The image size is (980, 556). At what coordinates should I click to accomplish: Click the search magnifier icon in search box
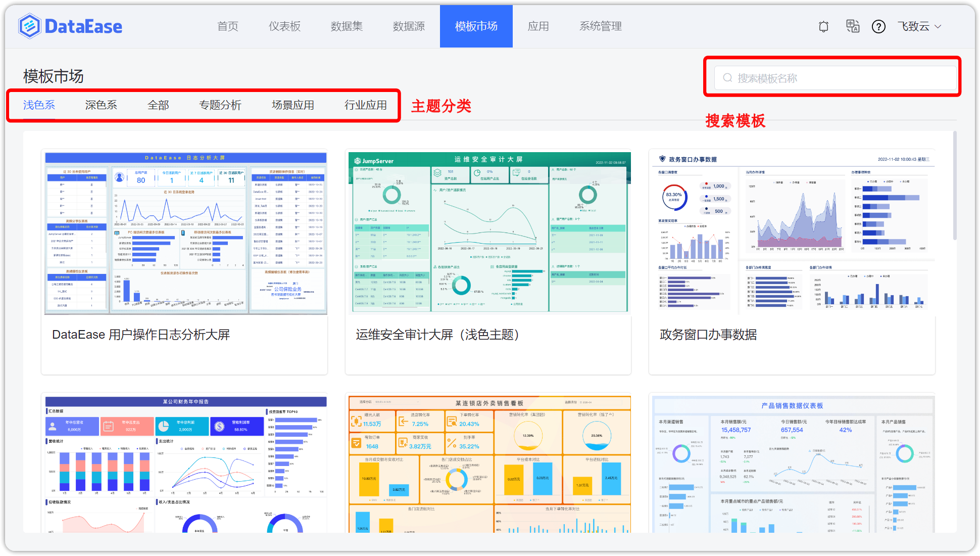(x=727, y=77)
